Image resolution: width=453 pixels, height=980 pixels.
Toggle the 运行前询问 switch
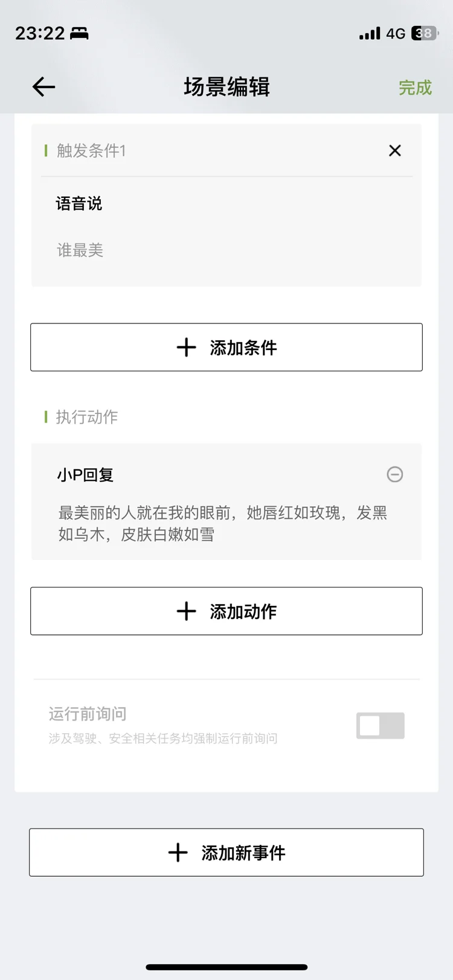pos(381,725)
